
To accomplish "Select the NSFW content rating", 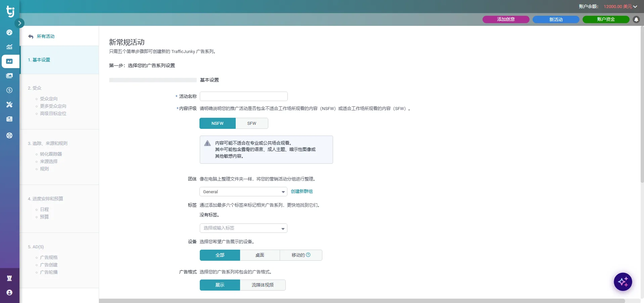I will click(x=218, y=123).
